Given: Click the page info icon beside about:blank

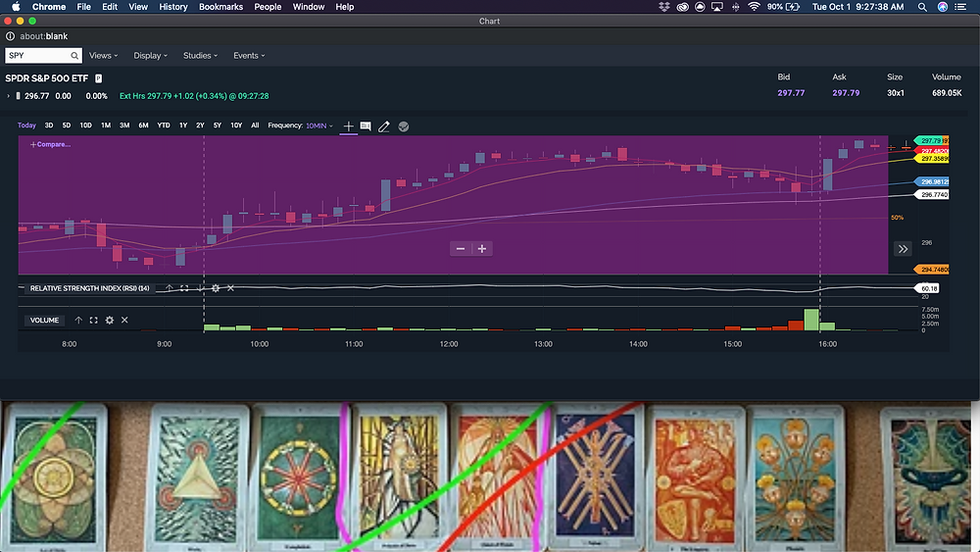Looking at the screenshot, I should [x=10, y=36].
